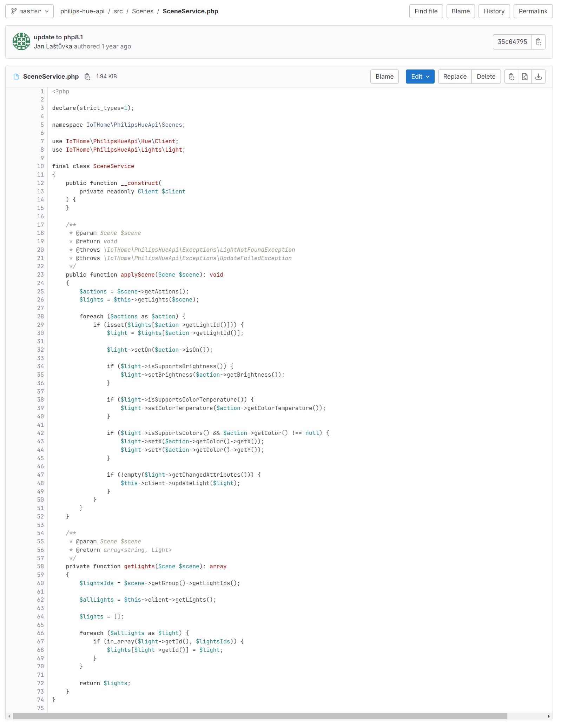The image size is (561, 728).
Task: Click SceneService.php title in the file header
Action: 51,77
